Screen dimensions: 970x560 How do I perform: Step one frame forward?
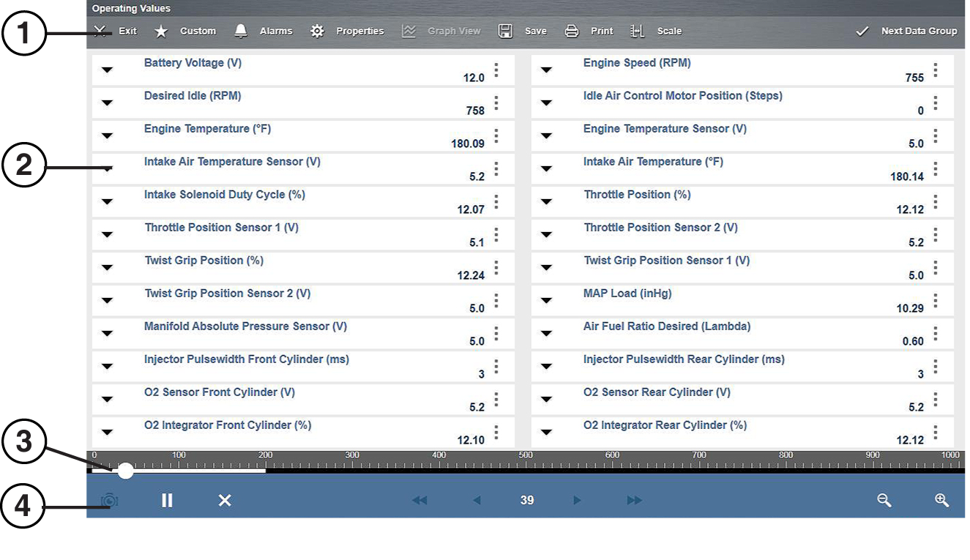(x=577, y=501)
